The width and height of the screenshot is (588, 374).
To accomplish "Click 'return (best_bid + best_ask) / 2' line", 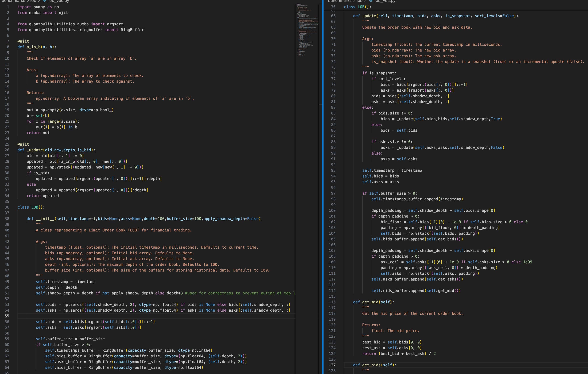I will [399, 354].
